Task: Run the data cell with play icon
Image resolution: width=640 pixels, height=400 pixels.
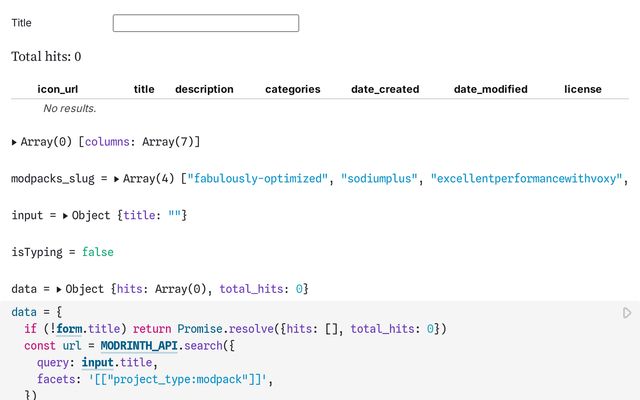Action: tap(627, 313)
